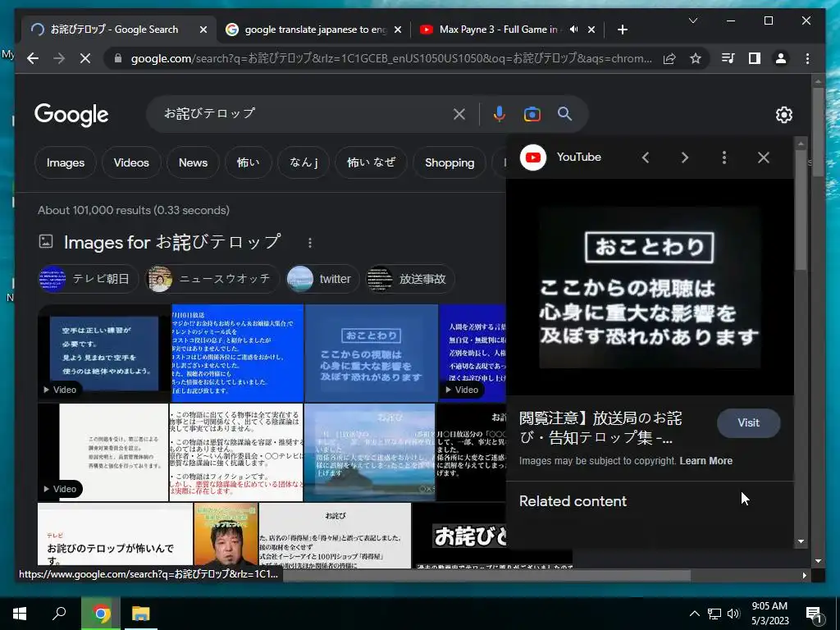Open the Chrome profile icon
The image size is (840, 630).
[781, 58]
